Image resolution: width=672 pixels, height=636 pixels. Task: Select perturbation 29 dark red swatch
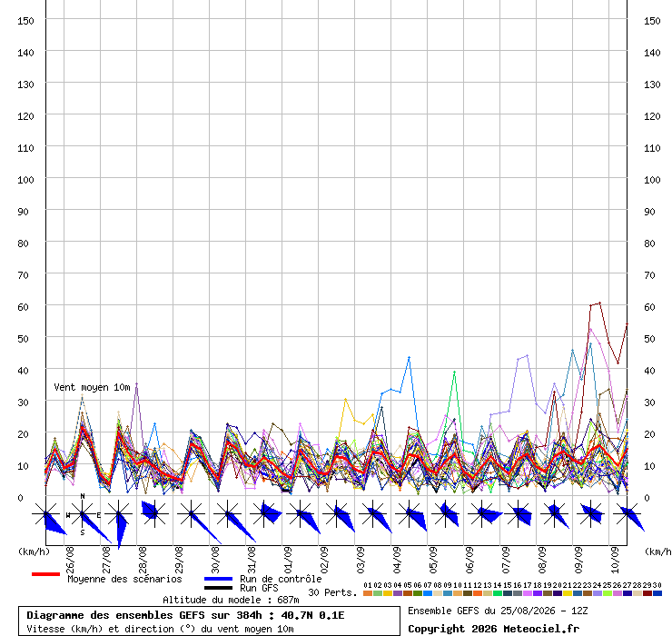click(647, 593)
